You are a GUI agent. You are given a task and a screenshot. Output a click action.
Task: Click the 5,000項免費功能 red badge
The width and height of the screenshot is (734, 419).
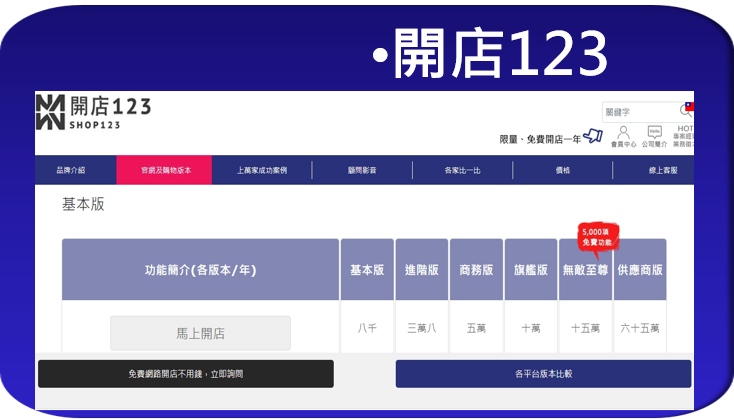tap(598, 239)
